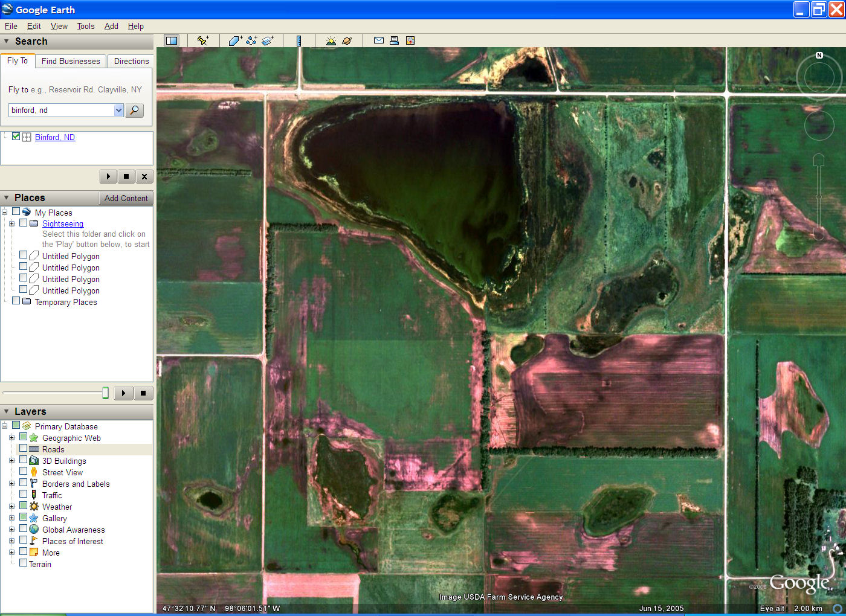846x616 pixels.
Task: Collapse the Layers panel triangle
Action: (7, 412)
